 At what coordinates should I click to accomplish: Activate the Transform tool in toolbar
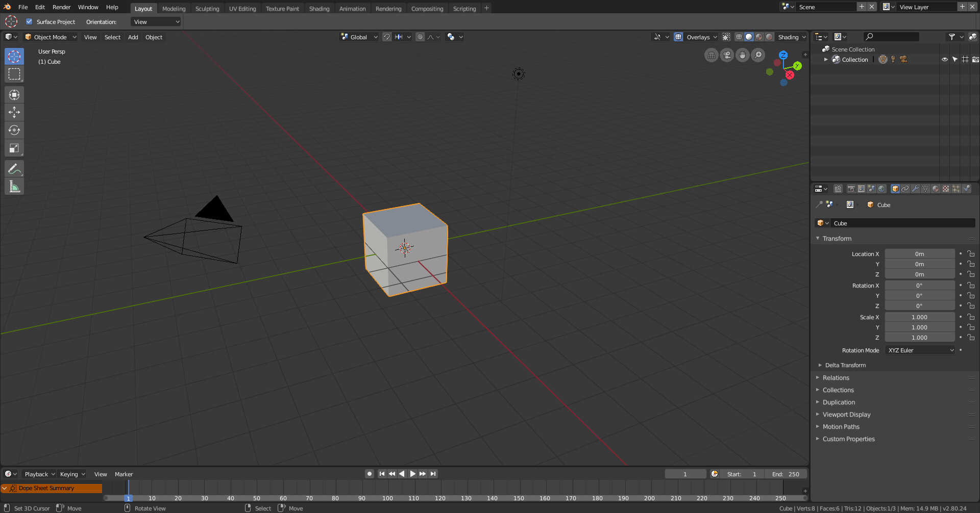click(14, 95)
